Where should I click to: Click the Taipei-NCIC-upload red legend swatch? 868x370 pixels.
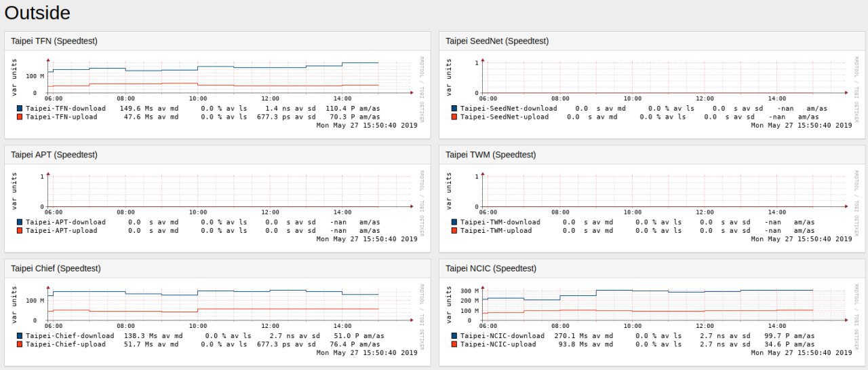pos(455,344)
